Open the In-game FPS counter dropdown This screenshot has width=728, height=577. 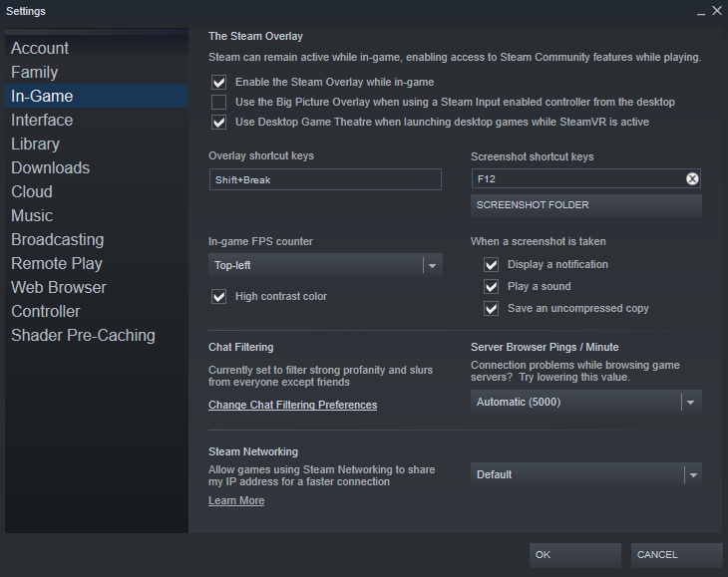[x=324, y=265]
